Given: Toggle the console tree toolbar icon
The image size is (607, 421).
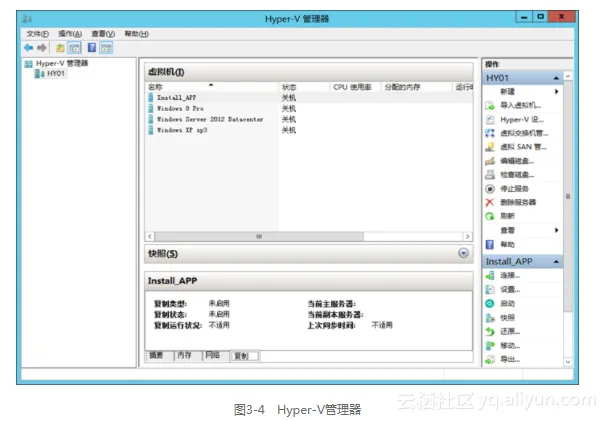Looking at the screenshot, I should point(74,48).
